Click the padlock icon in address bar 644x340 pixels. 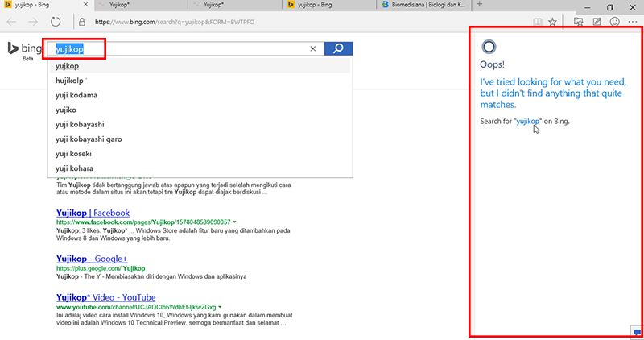[82, 22]
